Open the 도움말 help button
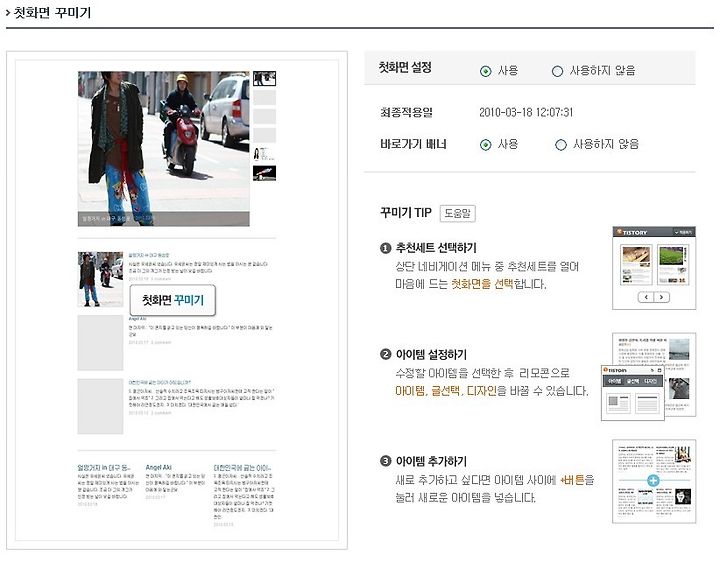 457,214
